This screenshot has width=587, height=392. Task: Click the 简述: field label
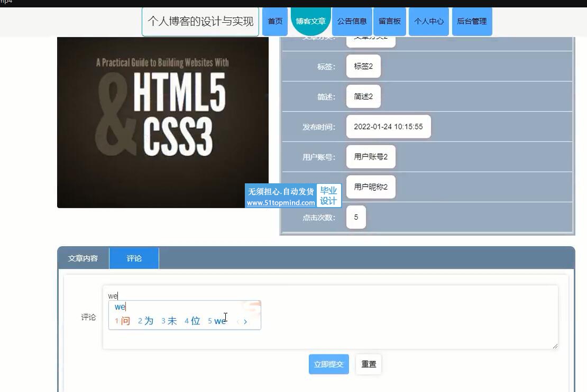326,97
